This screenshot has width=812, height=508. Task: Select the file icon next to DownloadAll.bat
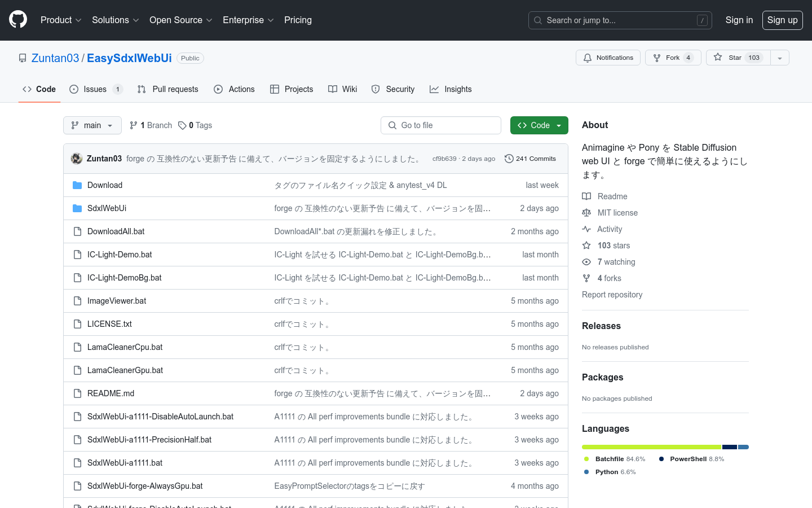pyautogui.click(x=77, y=231)
